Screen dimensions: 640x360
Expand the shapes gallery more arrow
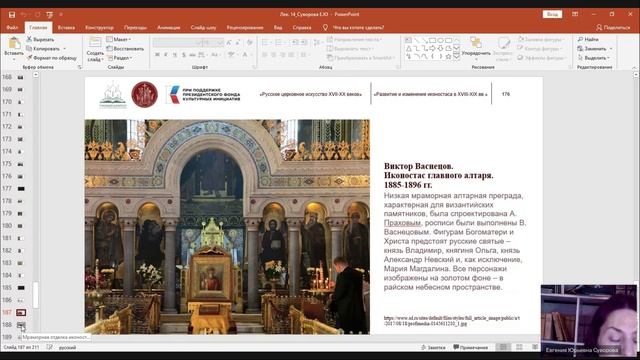pyautogui.click(x=457, y=57)
